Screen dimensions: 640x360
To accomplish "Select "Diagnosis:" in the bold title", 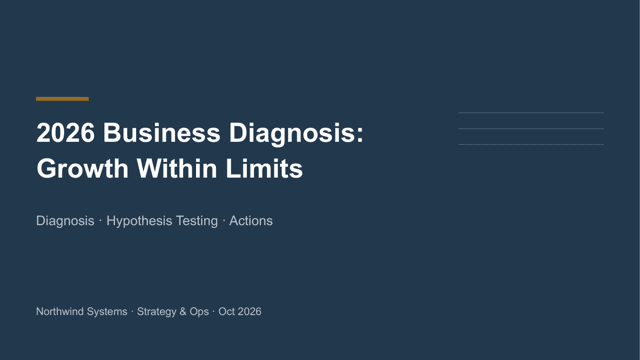I will (296, 134).
